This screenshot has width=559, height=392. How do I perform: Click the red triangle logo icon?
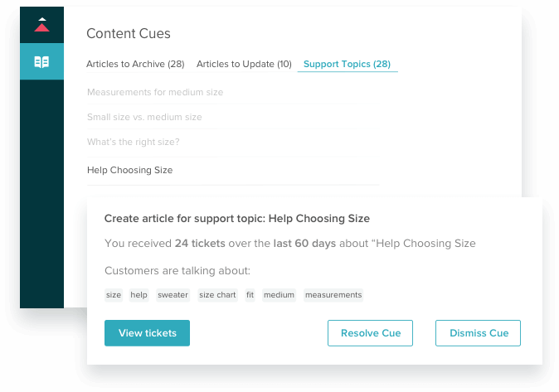coord(41,25)
